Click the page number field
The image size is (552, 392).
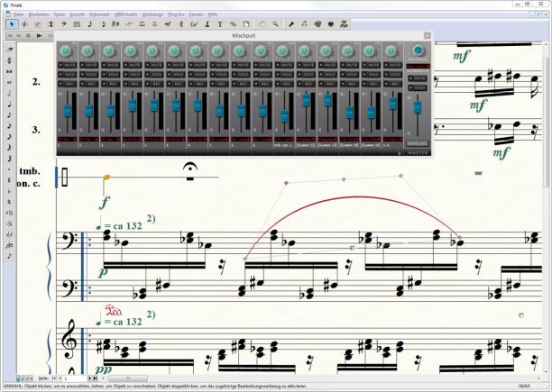point(75,378)
